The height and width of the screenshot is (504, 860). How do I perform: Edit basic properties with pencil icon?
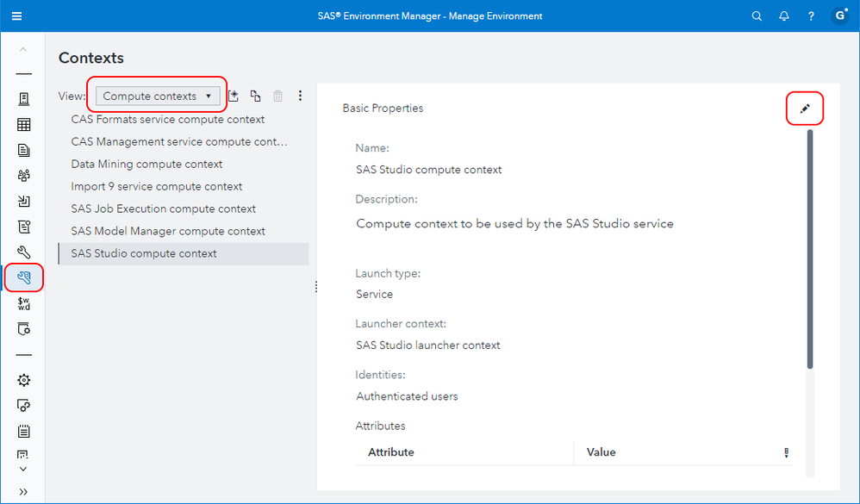coord(805,109)
